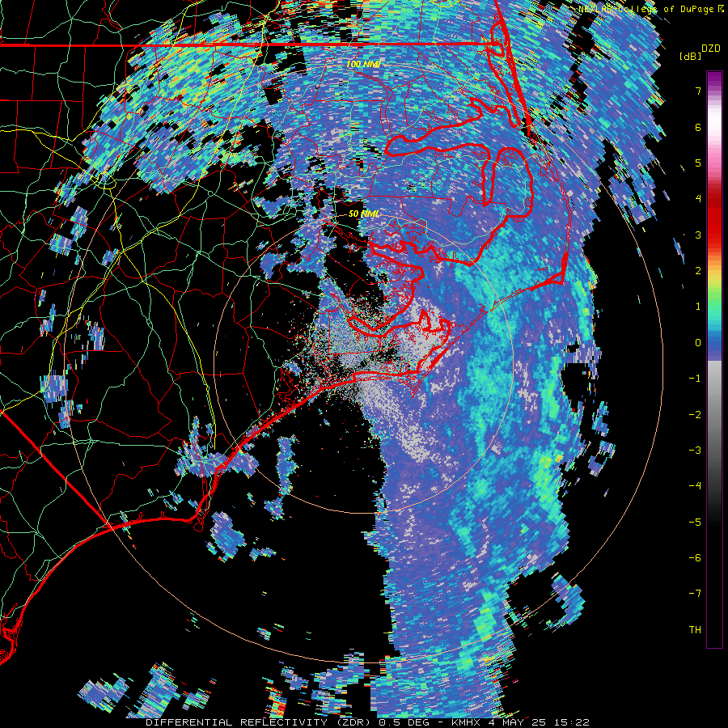Click the "1" value on the color scale
The image size is (728, 728).
click(698, 307)
